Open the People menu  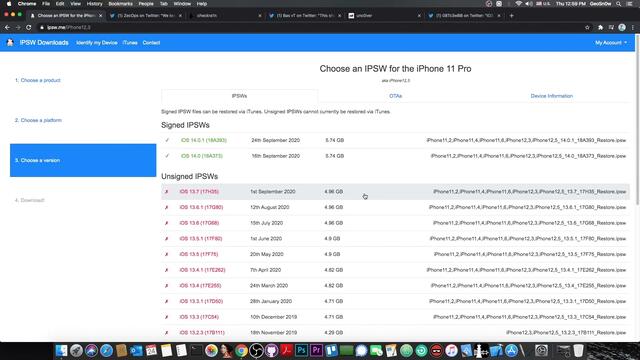[146, 4]
